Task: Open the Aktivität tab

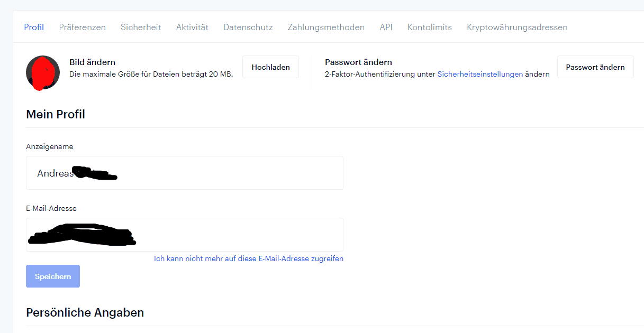Action: pos(192,27)
